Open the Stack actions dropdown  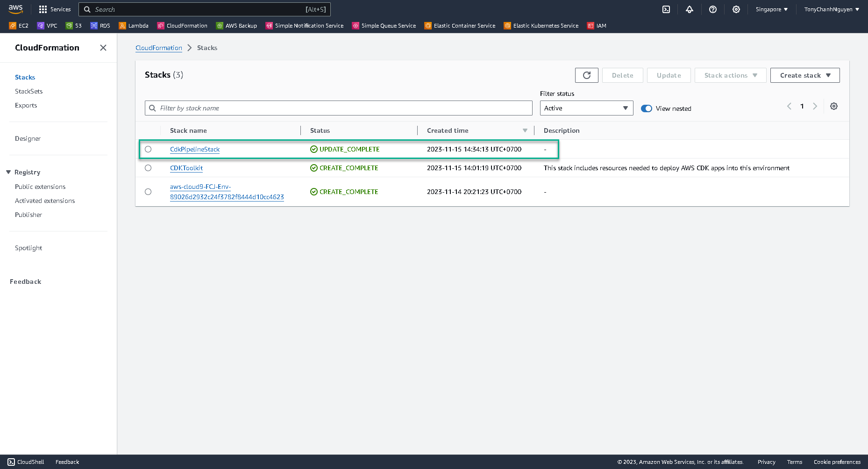(x=731, y=75)
